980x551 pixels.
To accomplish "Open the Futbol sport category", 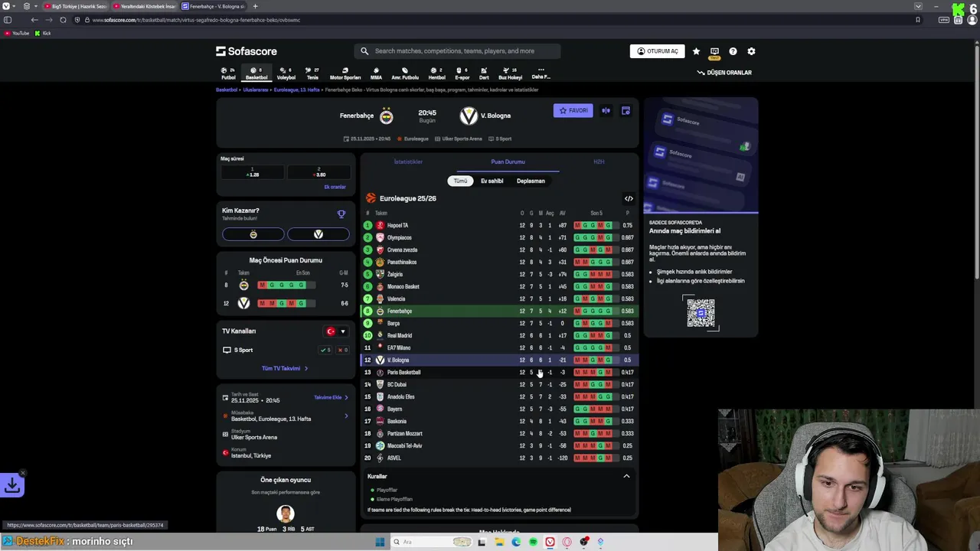I will tap(229, 73).
